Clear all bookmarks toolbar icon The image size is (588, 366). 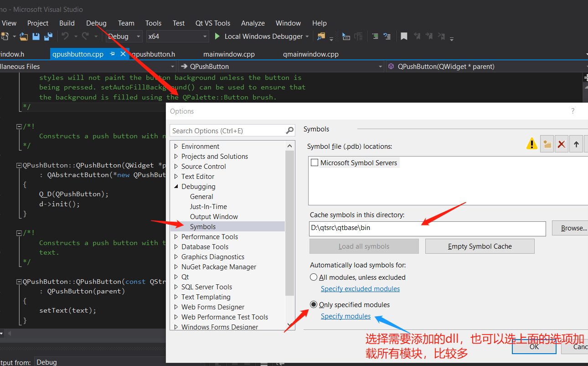pos(441,36)
